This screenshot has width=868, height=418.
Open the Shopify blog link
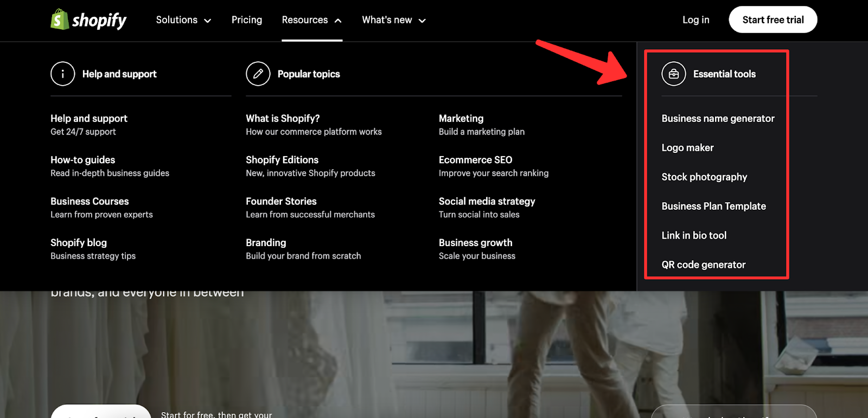pyautogui.click(x=93, y=249)
